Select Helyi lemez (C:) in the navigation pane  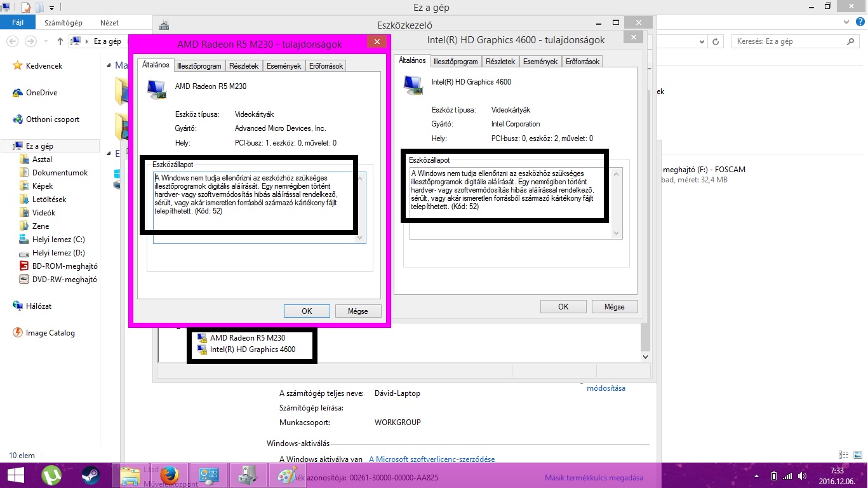[x=58, y=240]
